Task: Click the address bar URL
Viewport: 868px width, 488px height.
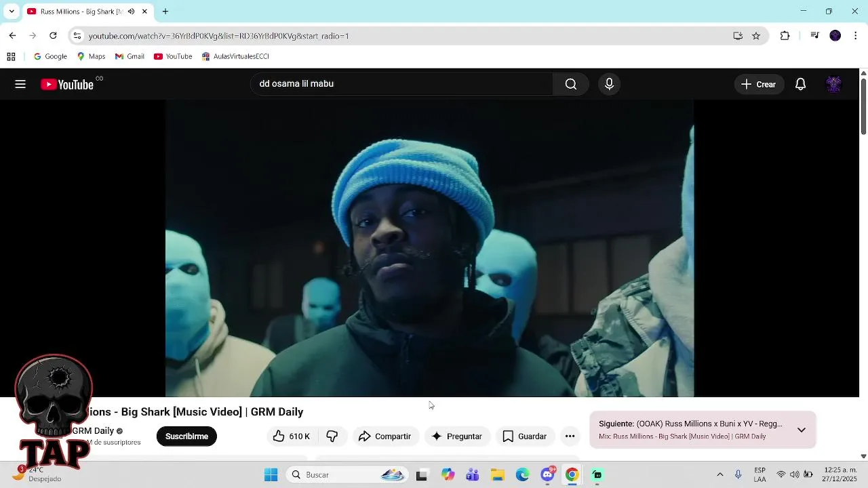Action: pos(218,36)
